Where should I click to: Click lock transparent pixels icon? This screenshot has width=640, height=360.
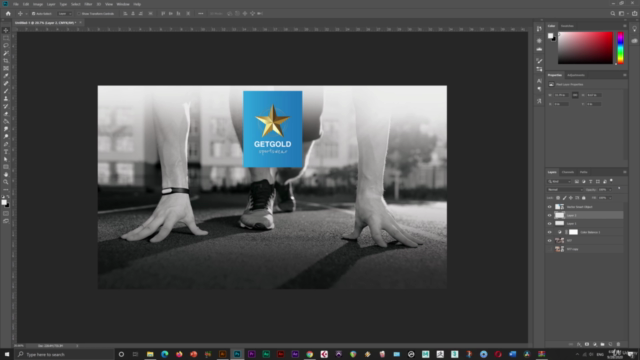point(558,198)
